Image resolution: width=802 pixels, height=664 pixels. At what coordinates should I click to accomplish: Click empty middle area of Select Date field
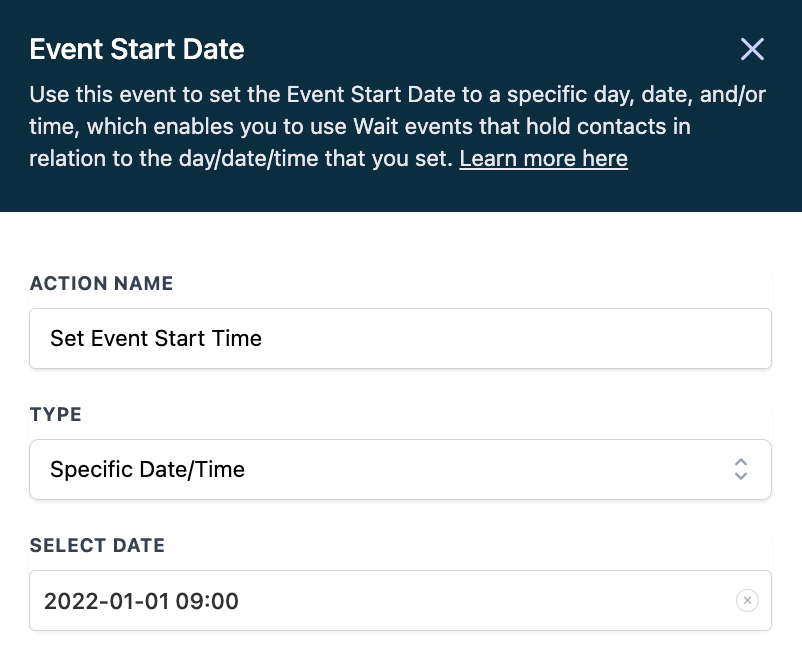click(x=480, y=601)
